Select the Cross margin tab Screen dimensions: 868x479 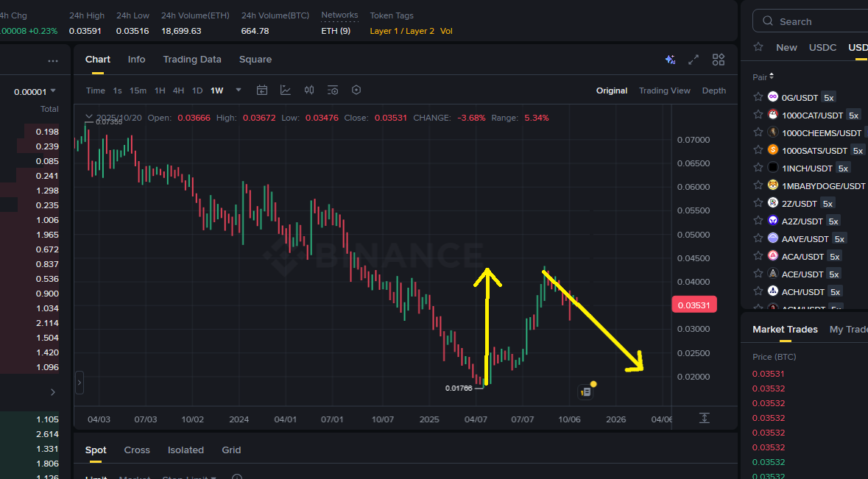tap(137, 450)
